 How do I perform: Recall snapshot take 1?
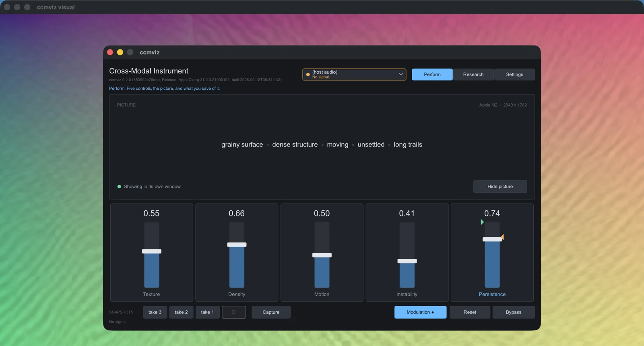(x=207, y=312)
